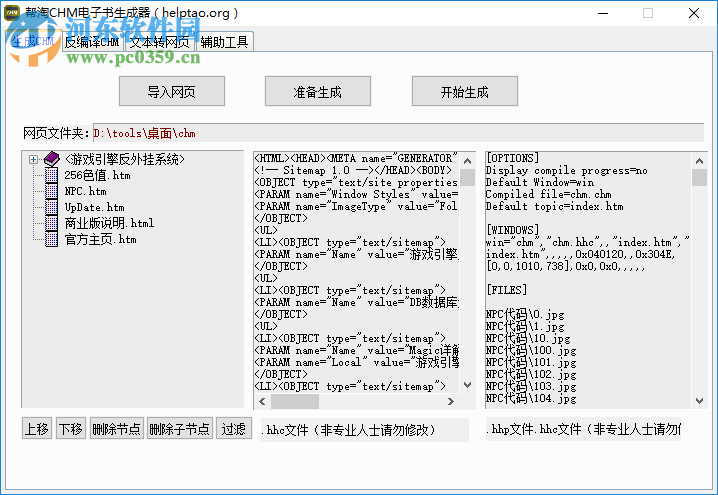The height and width of the screenshot is (495, 718).
Task: Click the page icon beside 官方主页.htm
Action: pos(51,239)
